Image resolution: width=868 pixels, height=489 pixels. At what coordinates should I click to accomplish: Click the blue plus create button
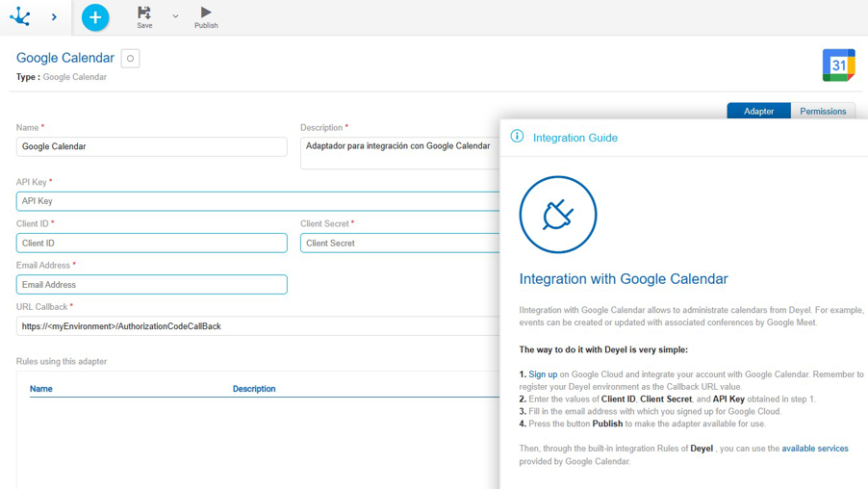pyautogui.click(x=95, y=17)
